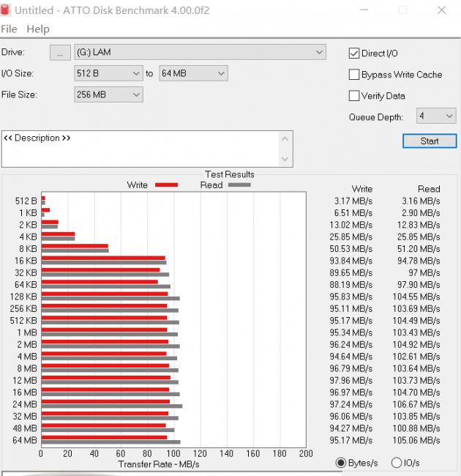Enable Bypass Write Cache checkbox
Screen dimensions: 461x476
pyautogui.click(x=354, y=75)
